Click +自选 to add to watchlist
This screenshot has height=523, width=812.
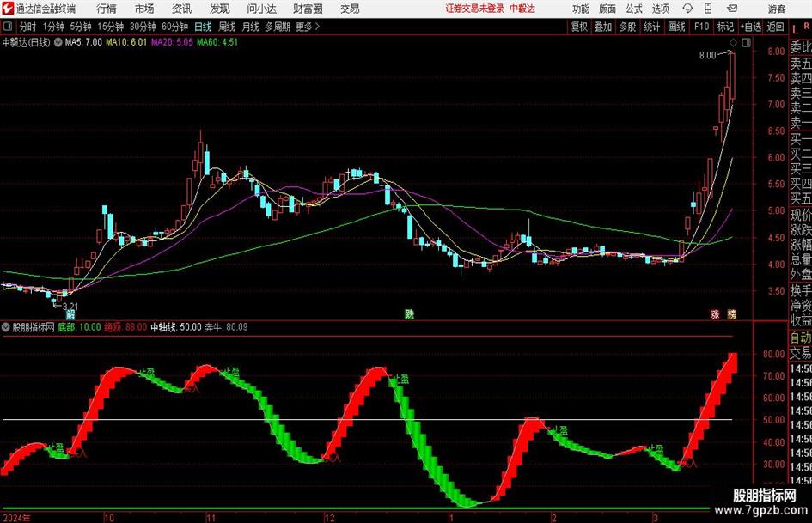[751, 27]
